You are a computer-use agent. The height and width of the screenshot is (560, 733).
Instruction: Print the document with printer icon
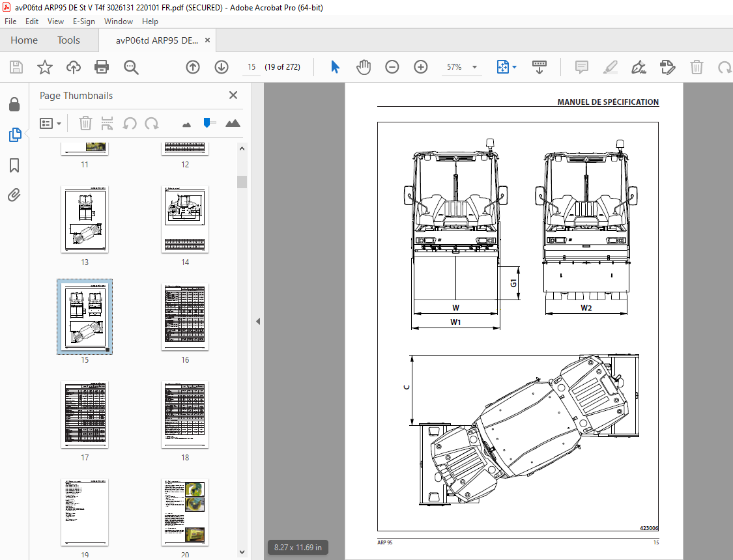pyautogui.click(x=102, y=67)
